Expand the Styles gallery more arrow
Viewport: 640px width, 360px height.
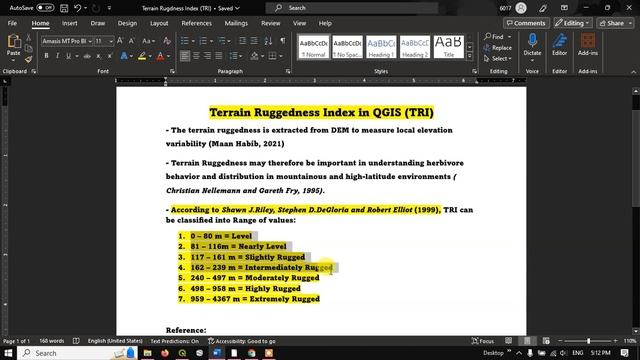tap(470, 56)
